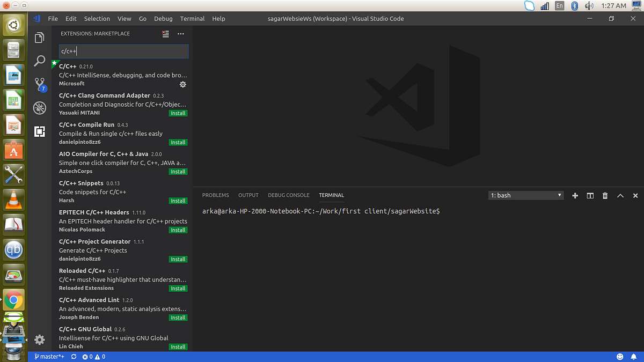Open the Source Control view showing 7 changes

[39, 84]
